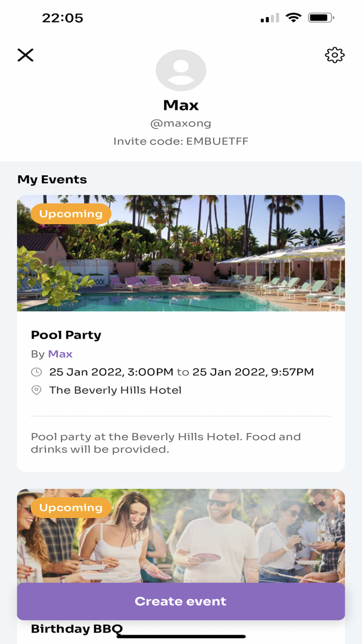Tap the Create event button
The image size is (362, 644).
tap(181, 601)
